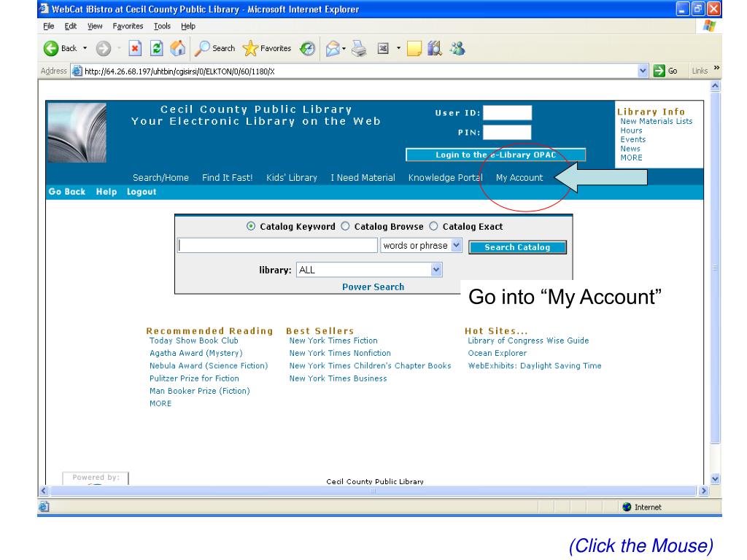Click the Forward arrow toolbar icon
The width and height of the screenshot is (747, 560).
pyautogui.click(x=103, y=48)
